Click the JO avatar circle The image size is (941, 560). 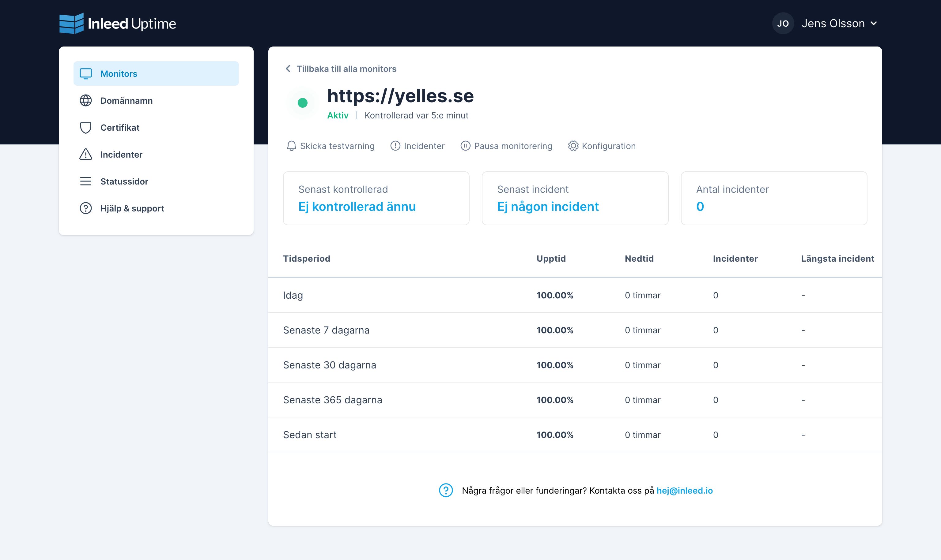coord(783,23)
